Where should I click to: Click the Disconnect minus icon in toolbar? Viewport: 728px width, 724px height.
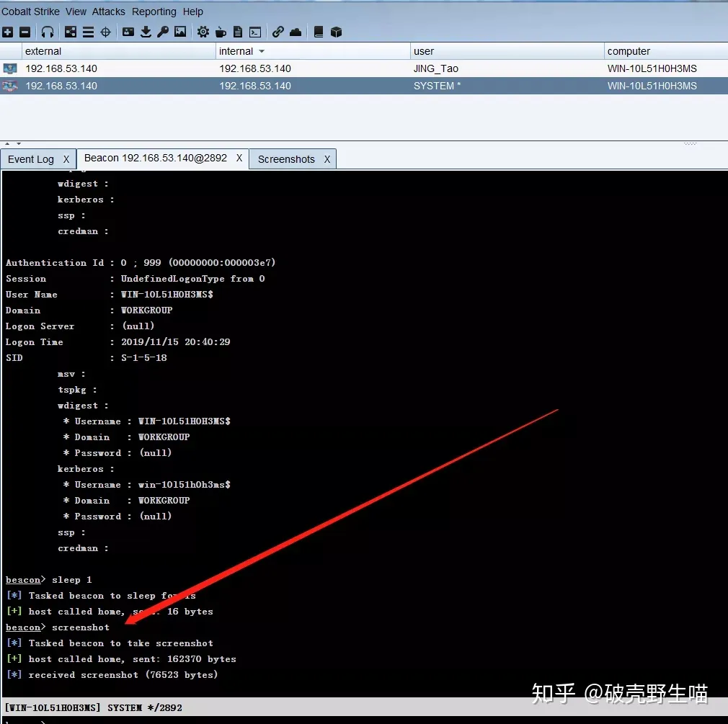(25, 32)
